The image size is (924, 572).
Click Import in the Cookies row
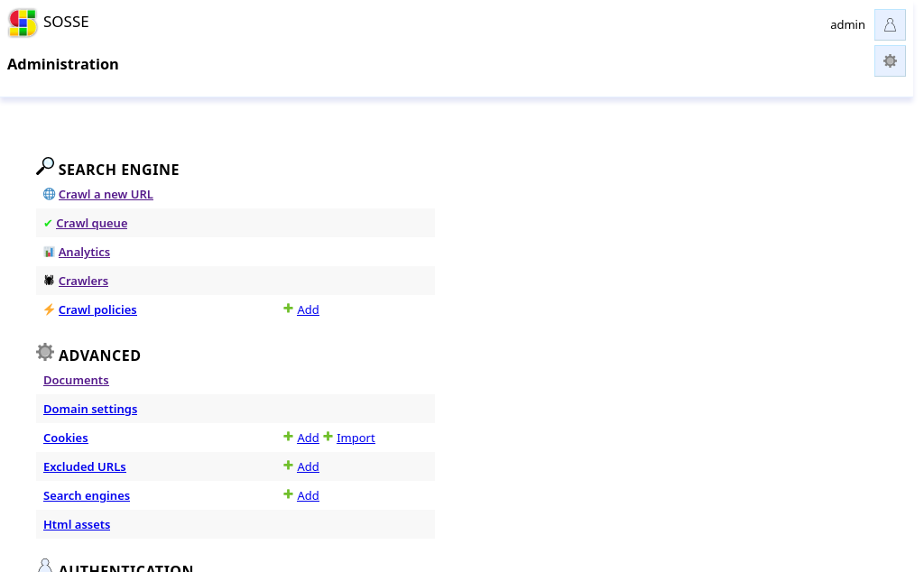coord(356,438)
